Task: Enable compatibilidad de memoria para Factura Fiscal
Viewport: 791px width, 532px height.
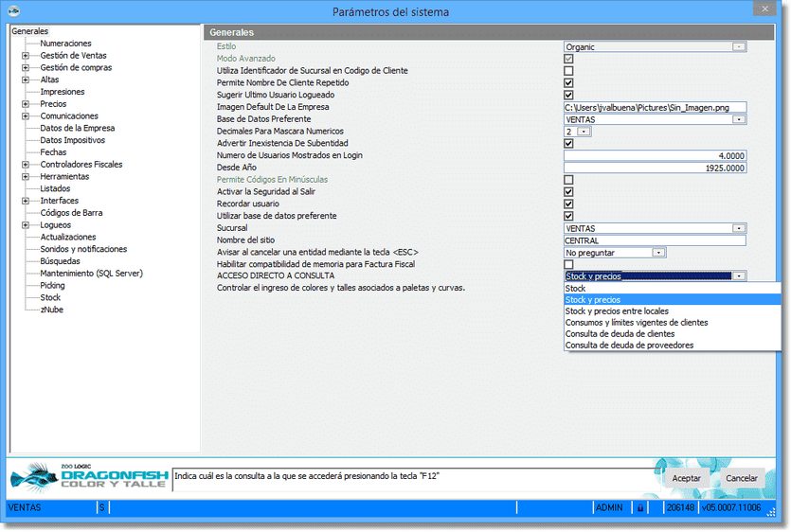Action: point(568,264)
